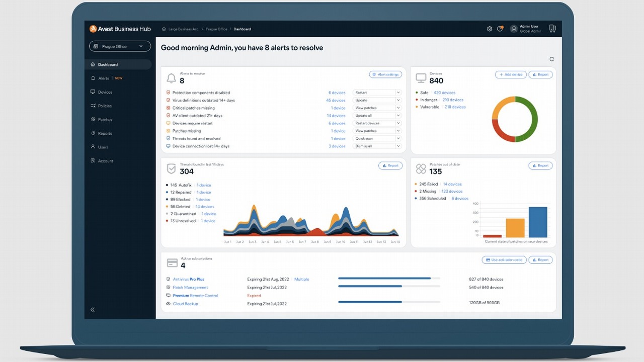
Task: Open the Restart action dropdown
Action: pyautogui.click(x=377, y=93)
